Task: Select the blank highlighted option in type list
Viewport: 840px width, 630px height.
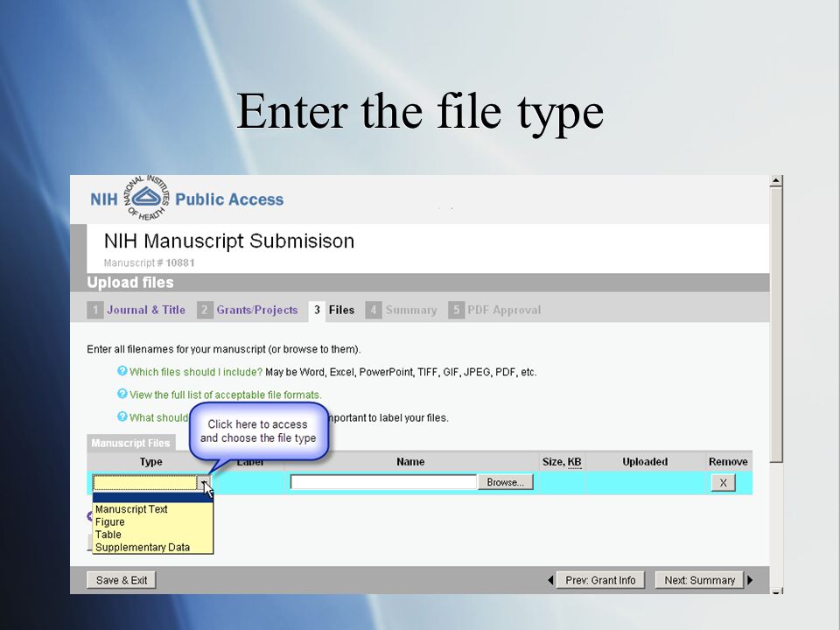Action: click(152, 498)
